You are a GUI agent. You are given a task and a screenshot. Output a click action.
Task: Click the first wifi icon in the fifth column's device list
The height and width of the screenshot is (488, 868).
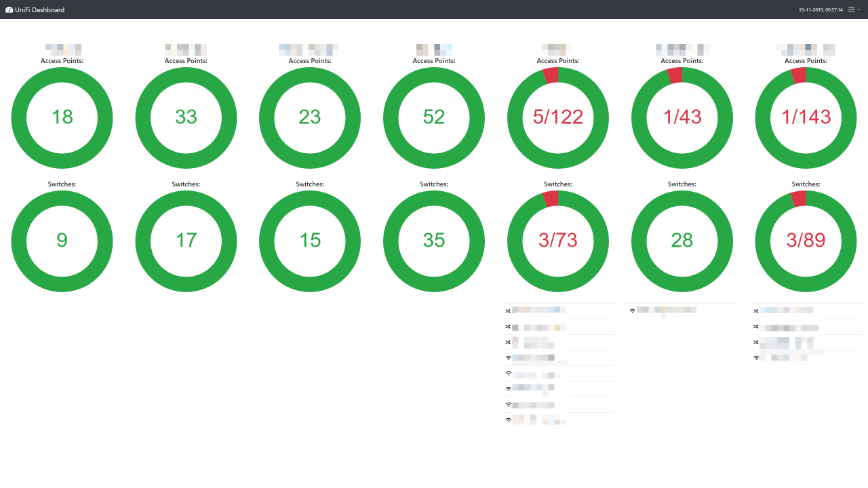pyautogui.click(x=508, y=357)
